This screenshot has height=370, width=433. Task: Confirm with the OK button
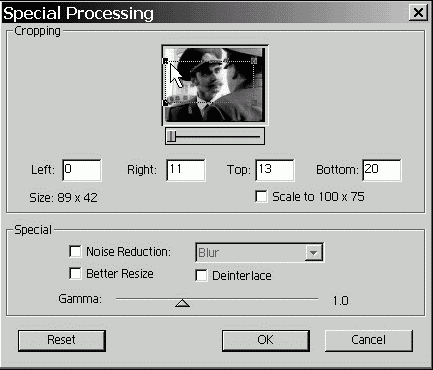266,340
